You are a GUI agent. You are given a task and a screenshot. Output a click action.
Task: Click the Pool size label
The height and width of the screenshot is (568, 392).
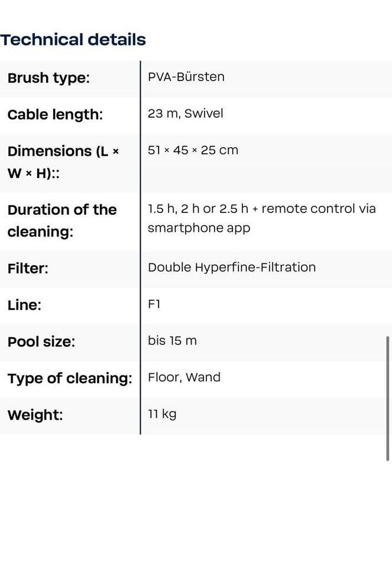[41, 342]
